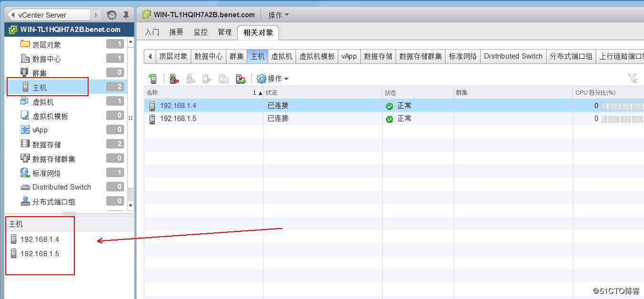
Task: Click host icon of 192.168.1.4 table row
Action: [x=152, y=106]
